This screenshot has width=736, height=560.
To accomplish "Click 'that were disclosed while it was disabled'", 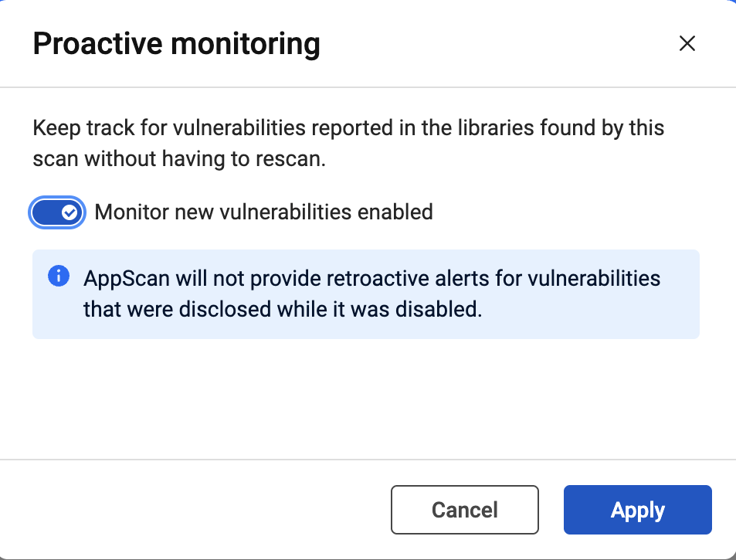I will (x=283, y=310).
